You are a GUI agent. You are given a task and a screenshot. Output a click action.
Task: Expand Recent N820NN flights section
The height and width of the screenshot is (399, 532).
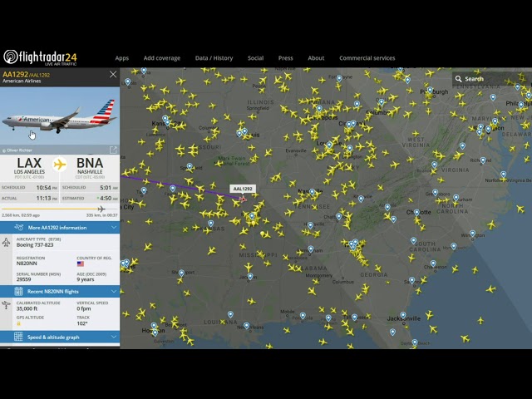(60, 291)
